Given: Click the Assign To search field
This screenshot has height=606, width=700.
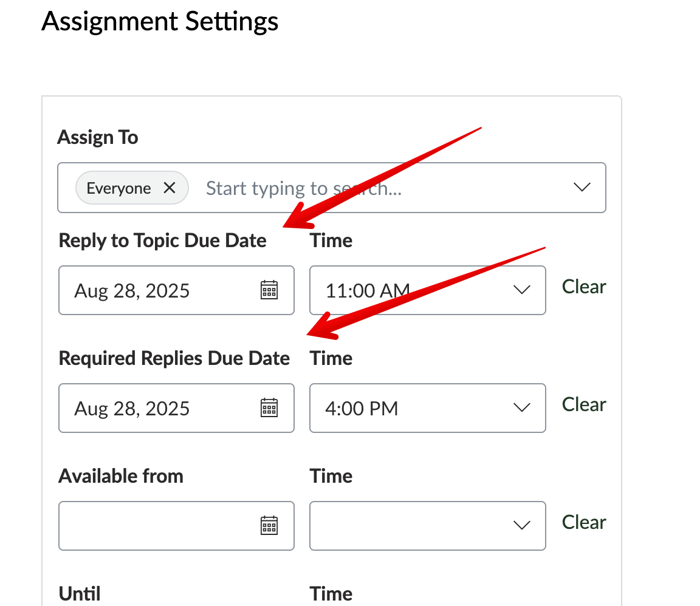Looking at the screenshot, I should pyautogui.click(x=365, y=188).
